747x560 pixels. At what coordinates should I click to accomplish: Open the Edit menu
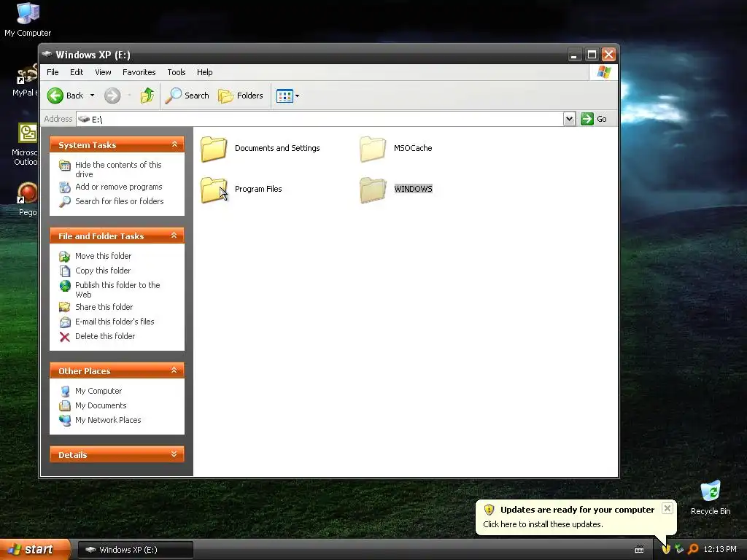(x=76, y=72)
